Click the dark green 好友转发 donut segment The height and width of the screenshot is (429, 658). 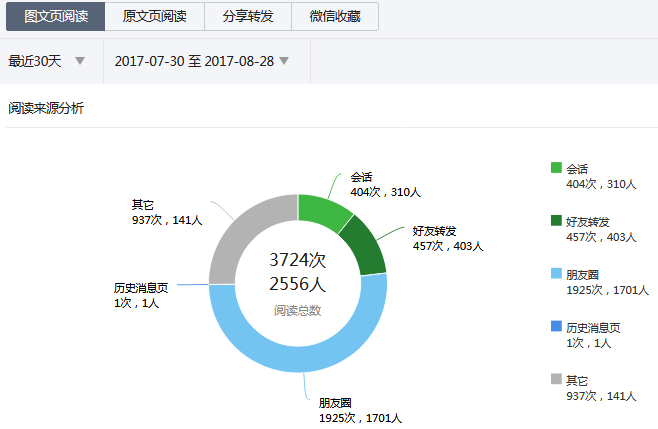point(365,249)
